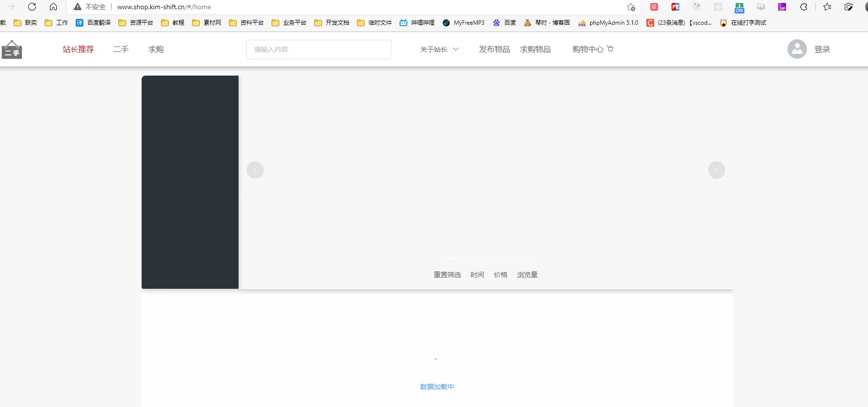Expand the 资料平台 bookmark folder

[x=246, y=23]
